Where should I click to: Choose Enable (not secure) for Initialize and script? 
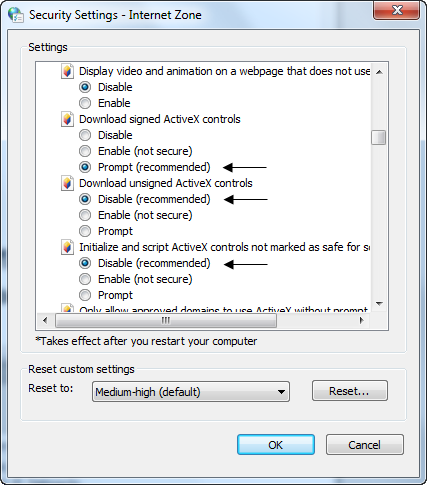tap(85, 279)
